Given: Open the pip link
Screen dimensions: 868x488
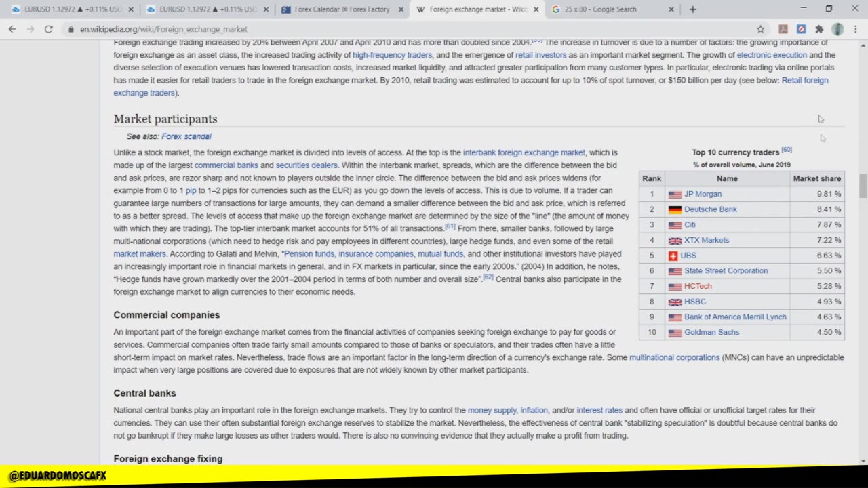Looking at the screenshot, I should [191, 190].
